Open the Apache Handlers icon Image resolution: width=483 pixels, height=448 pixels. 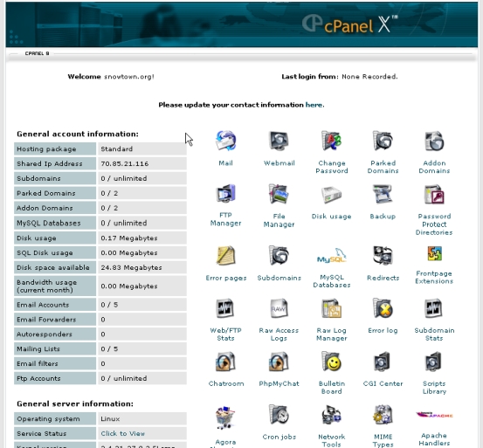(434, 415)
